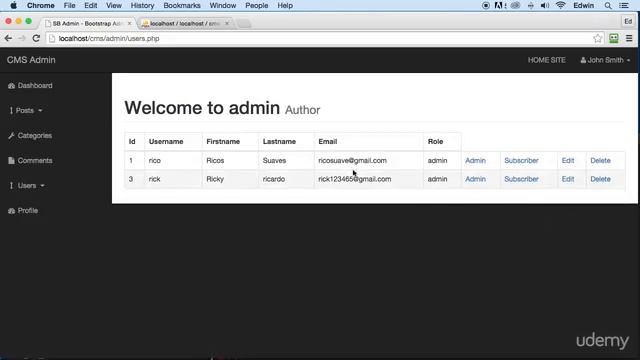
Task: Click the Ed profile button in Chrome
Action: point(628,21)
